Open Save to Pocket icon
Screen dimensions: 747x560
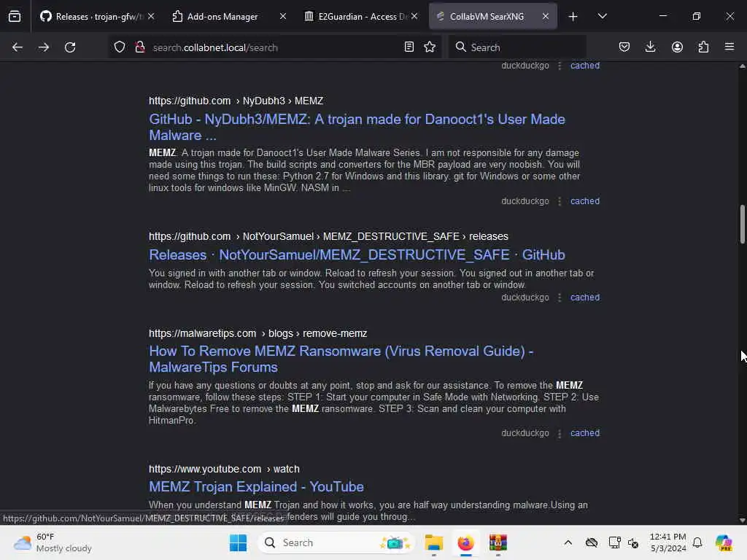click(x=624, y=47)
